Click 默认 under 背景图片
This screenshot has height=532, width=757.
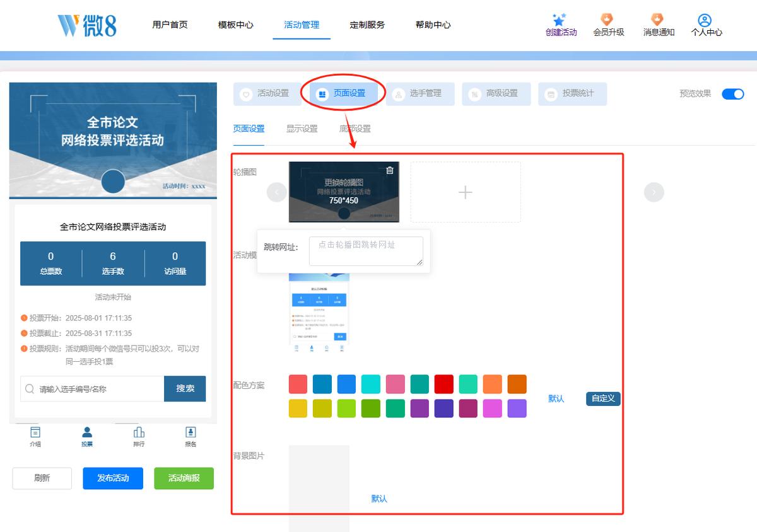tap(379, 499)
